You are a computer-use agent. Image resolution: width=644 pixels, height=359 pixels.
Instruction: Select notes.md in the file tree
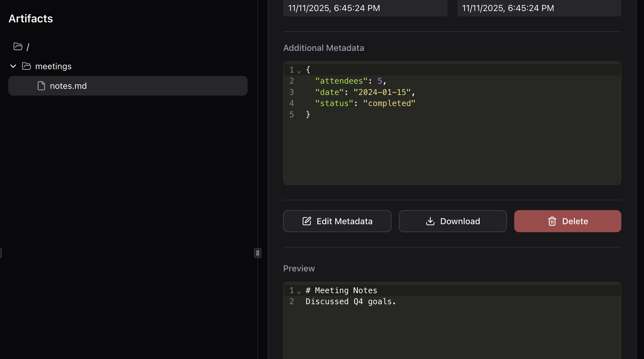tap(68, 86)
